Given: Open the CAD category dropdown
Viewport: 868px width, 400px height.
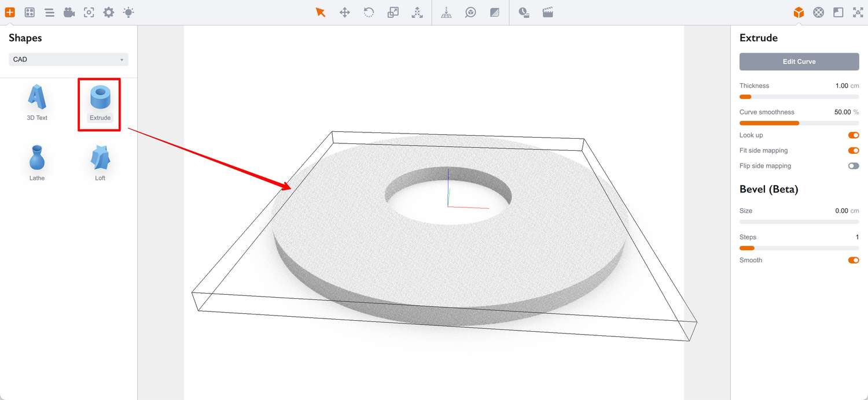Looking at the screenshot, I should pos(68,60).
